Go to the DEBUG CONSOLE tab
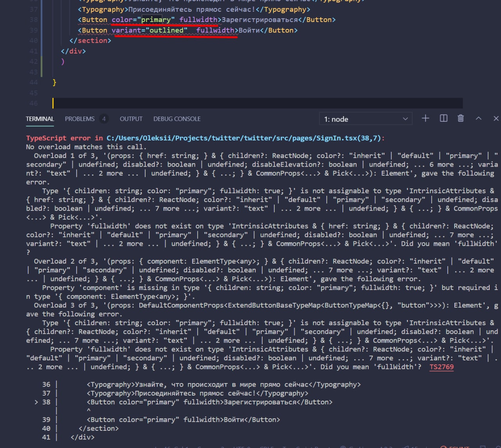Viewport: 501px width, 448px height. tap(177, 119)
